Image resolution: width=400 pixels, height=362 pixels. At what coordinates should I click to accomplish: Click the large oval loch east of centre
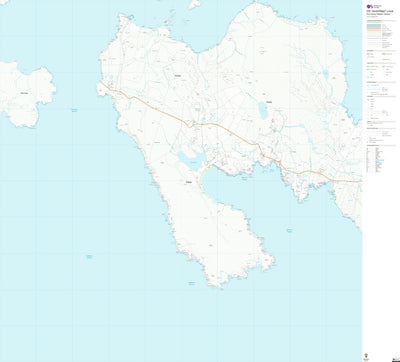[x=263, y=111]
